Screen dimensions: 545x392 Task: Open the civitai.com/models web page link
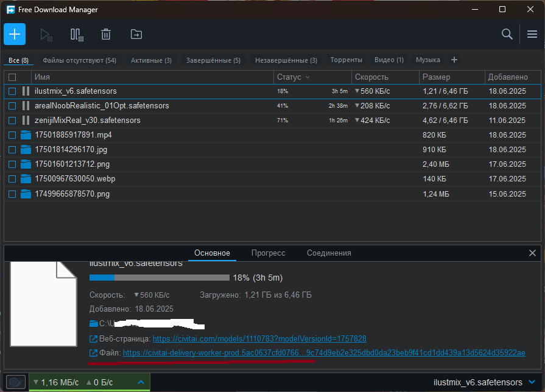(x=259, y=338)
